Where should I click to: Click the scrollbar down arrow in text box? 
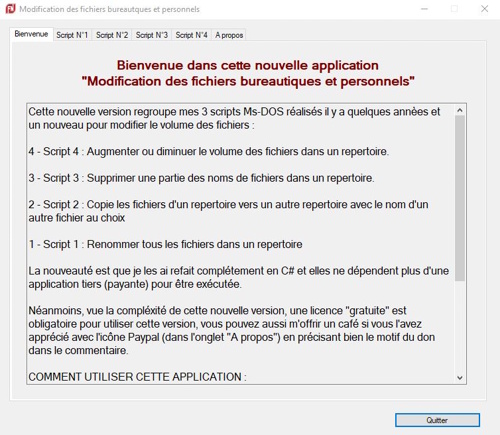[460, 378]
